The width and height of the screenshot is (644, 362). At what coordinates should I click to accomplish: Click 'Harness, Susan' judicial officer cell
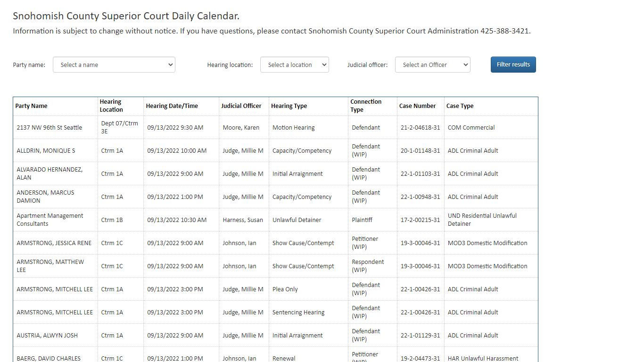pos(243,220)
